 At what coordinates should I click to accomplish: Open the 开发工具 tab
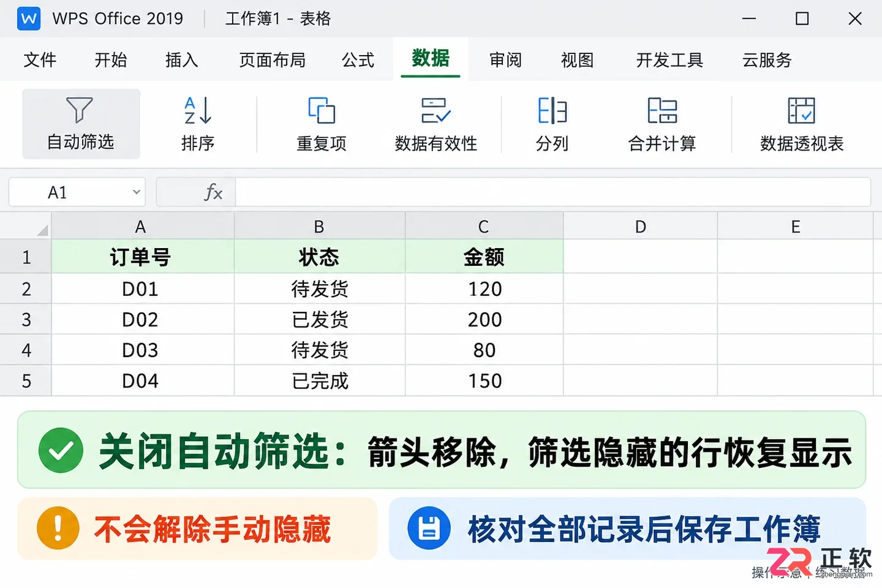(669, 60)
